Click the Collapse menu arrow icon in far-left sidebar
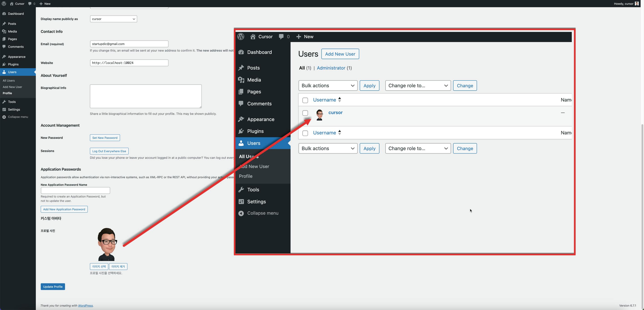Viewport: 644px width, 310px height. (4, 117)
